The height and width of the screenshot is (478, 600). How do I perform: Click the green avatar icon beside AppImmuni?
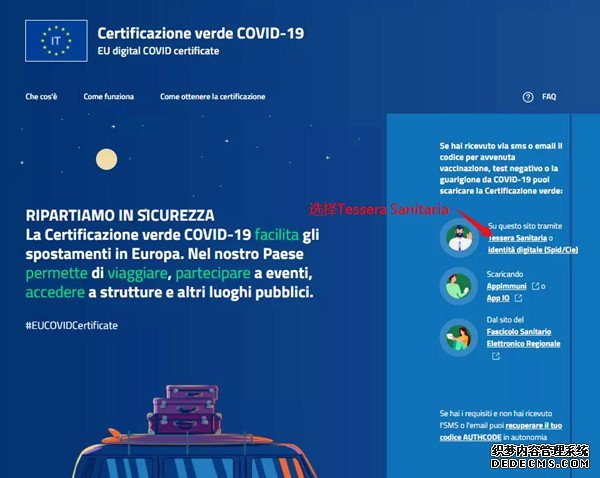click(461, 286)
